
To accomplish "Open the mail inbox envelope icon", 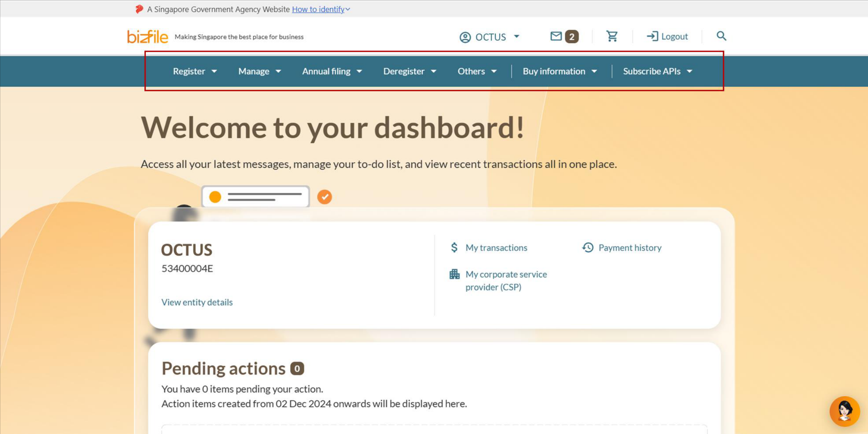I will 556,36.
